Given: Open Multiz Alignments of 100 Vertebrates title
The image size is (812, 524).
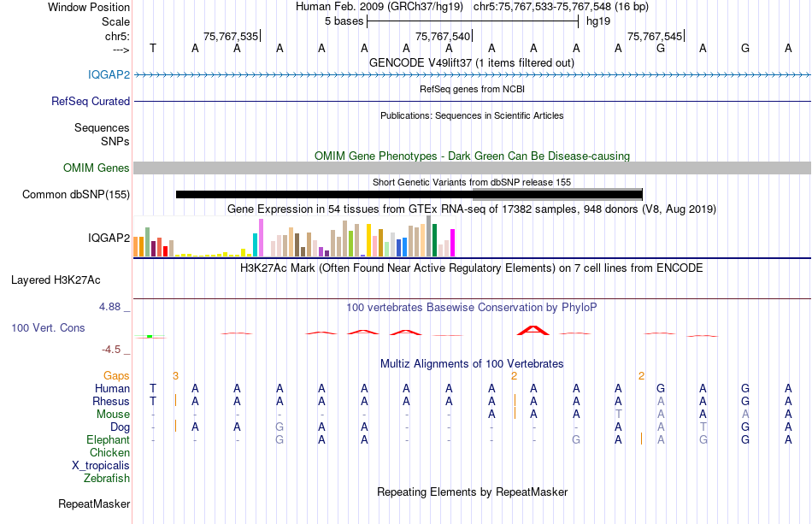Looking at the screenshot, I should tap(472, 363).
